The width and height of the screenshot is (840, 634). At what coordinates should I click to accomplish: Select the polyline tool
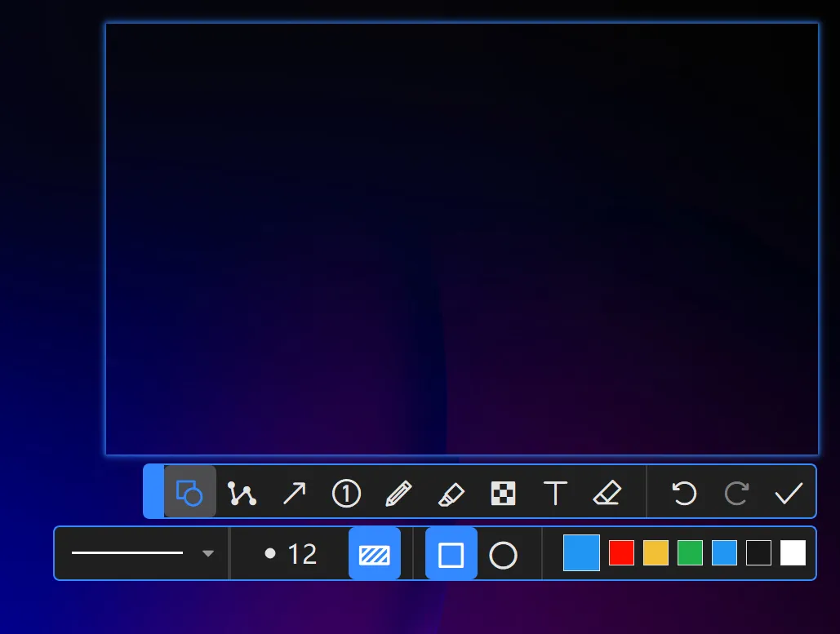[242, 493]
